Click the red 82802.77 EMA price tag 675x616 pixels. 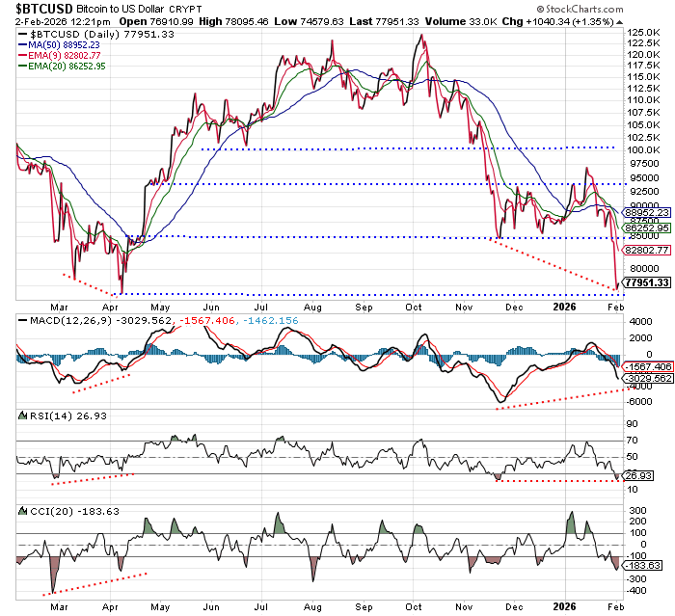coord(645,251)
